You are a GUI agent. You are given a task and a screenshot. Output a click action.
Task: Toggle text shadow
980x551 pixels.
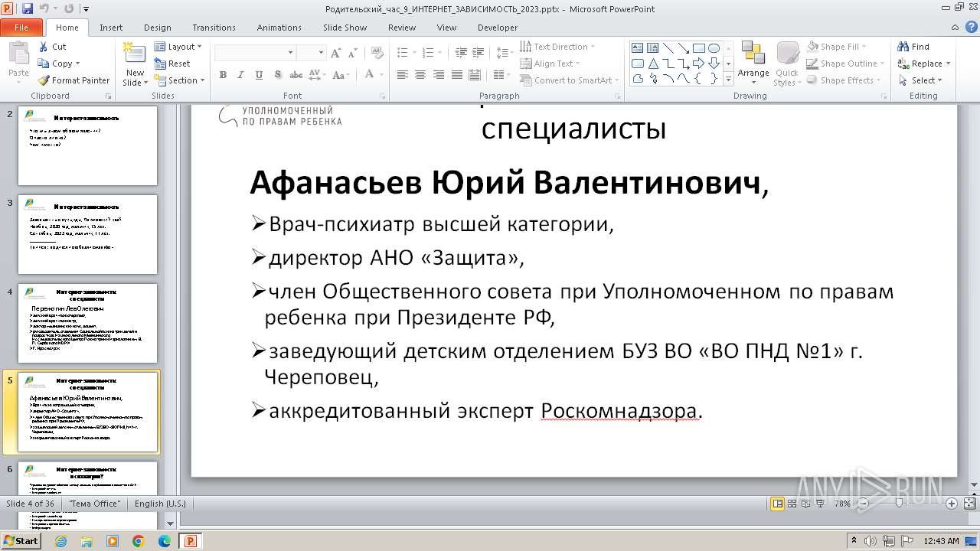pos(277,75)
